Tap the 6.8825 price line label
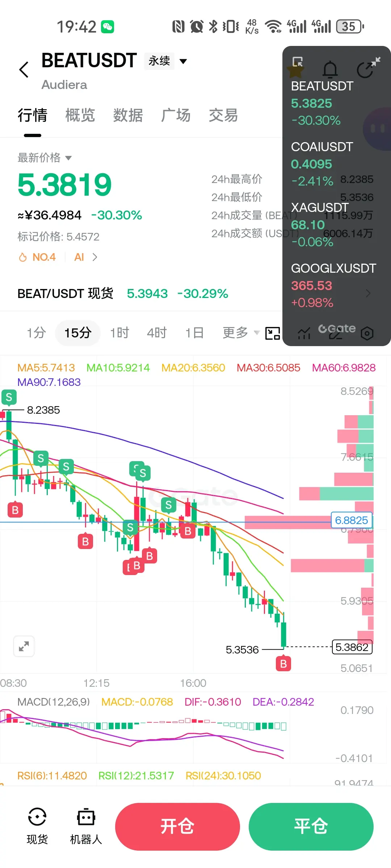391x868 pixels. click(352, 520)
